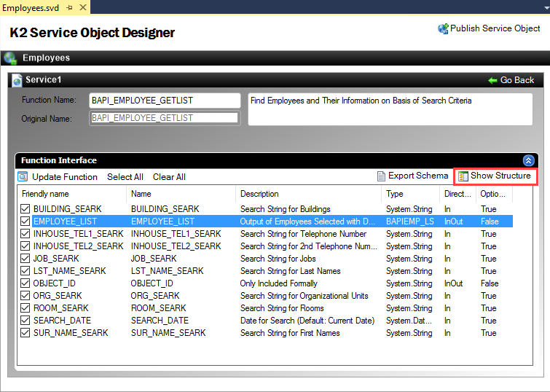This screenshot has width=550, height=392.
Task: Click False optional value of EMPLOYEE_LIST
Action: (490, 222)
